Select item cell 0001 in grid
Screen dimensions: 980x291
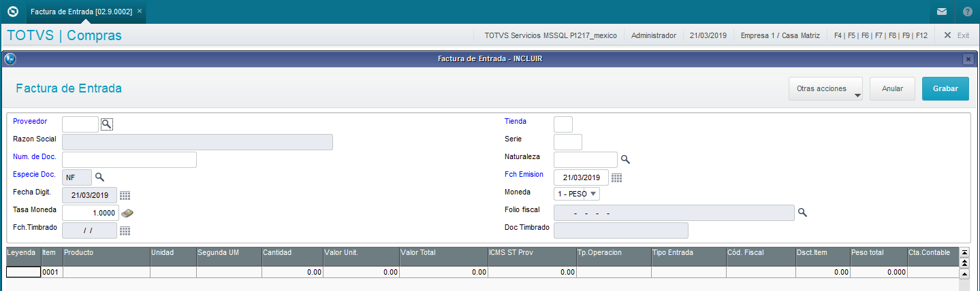tap(51, 272)
